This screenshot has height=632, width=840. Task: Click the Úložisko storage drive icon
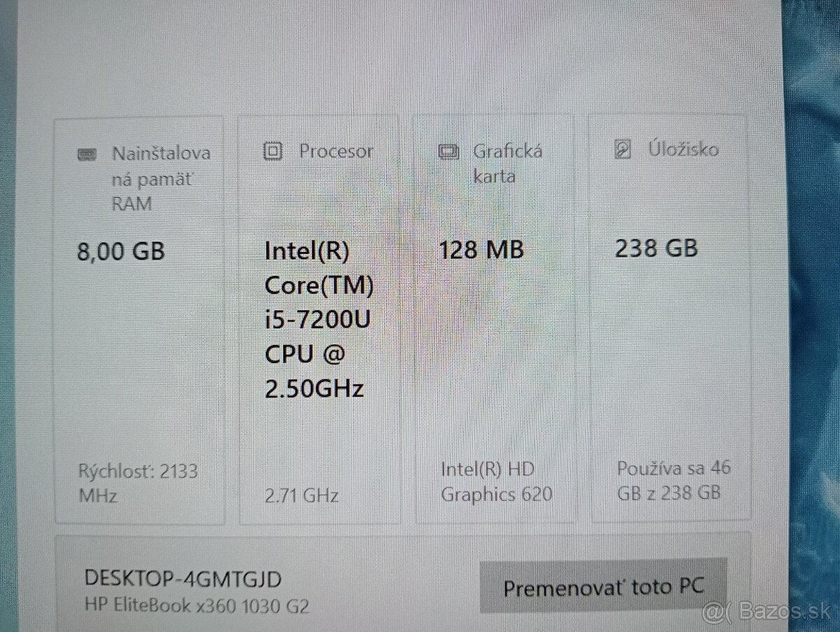tap(622, 149)
